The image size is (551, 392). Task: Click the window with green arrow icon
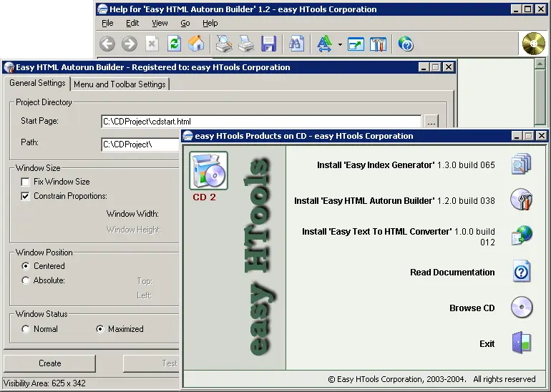pyautogui.click(x=356, y=44)
